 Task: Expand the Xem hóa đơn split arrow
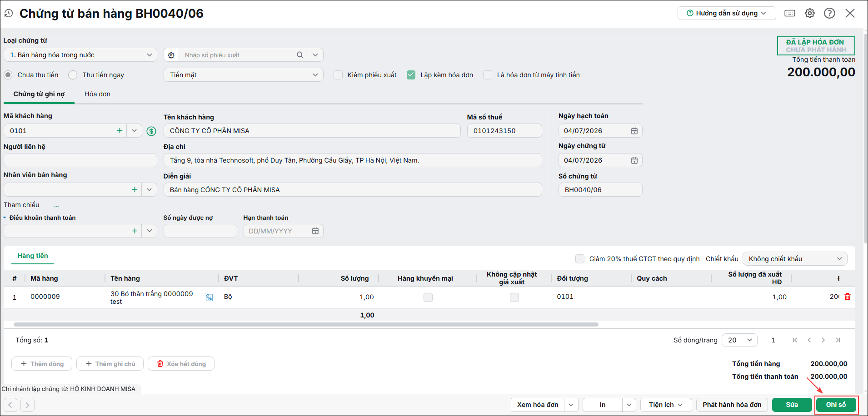571,405
